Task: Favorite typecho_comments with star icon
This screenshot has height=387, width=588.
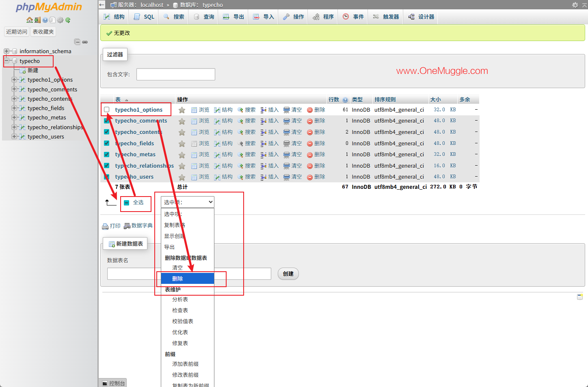Action: (x=182, y=121)
